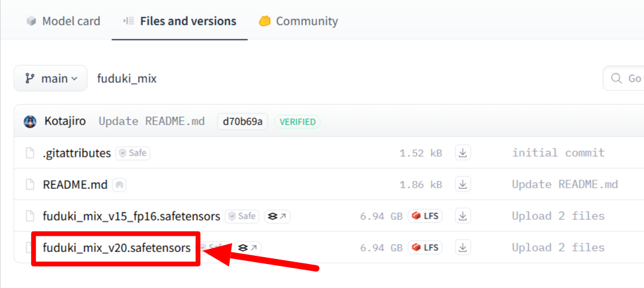
Task: Open the Community tab
Action: (x=298, y=21)
